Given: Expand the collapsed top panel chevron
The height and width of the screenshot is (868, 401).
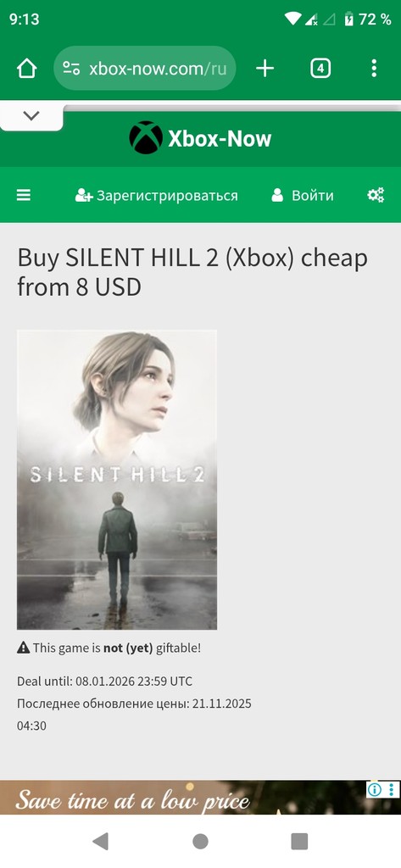Looking at the screenshot, I should 31,115.
